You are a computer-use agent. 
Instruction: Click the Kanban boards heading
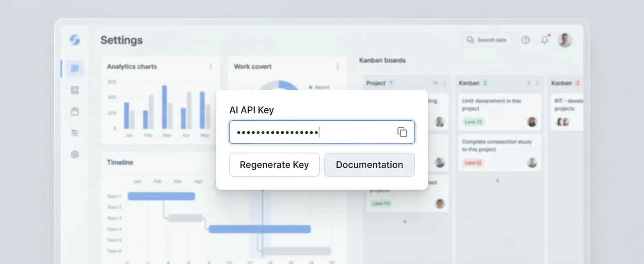click(382, 60)
